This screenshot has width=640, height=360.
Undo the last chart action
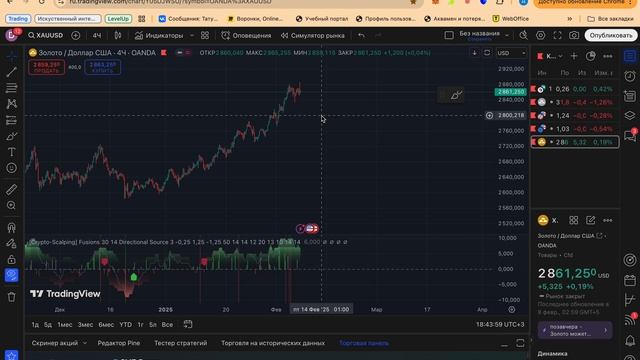(361, 36)
